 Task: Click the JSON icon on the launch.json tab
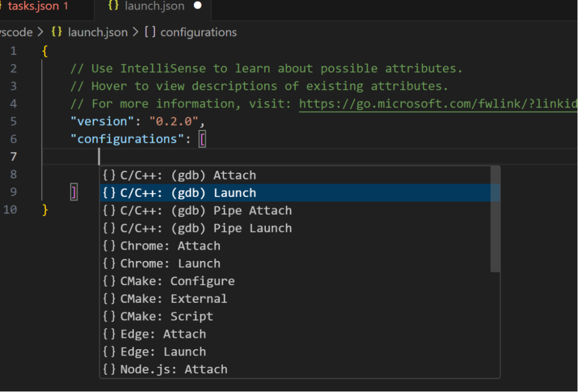pos(113,5)
